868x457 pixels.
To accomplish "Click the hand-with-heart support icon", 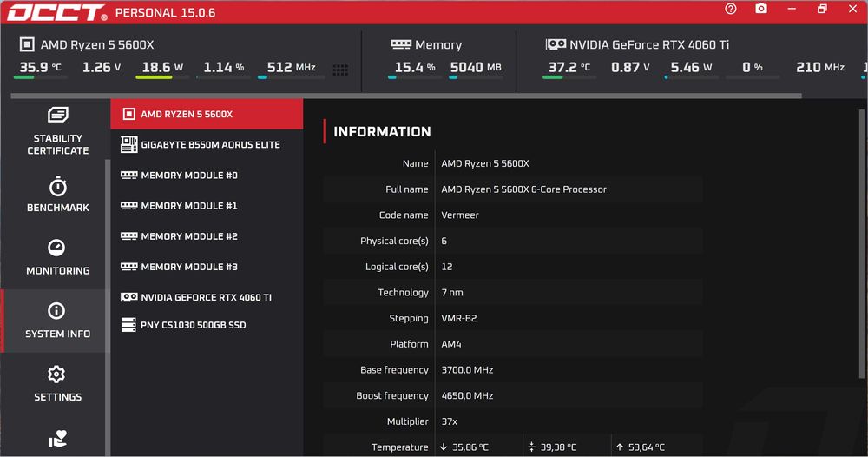I will point(57,439).
